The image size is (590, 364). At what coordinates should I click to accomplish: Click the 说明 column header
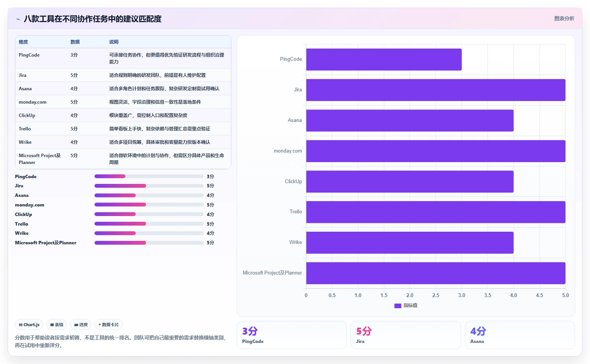point(114,42)
